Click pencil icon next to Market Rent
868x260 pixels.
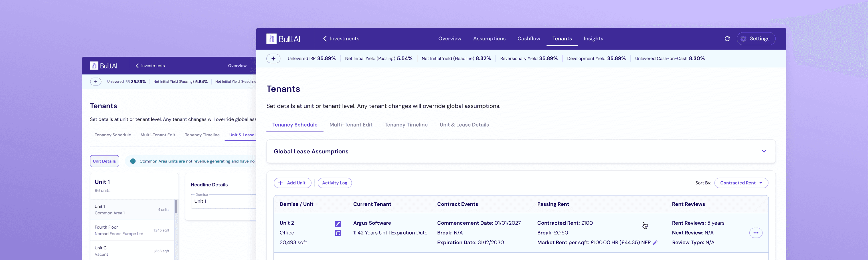pos(655,243)
